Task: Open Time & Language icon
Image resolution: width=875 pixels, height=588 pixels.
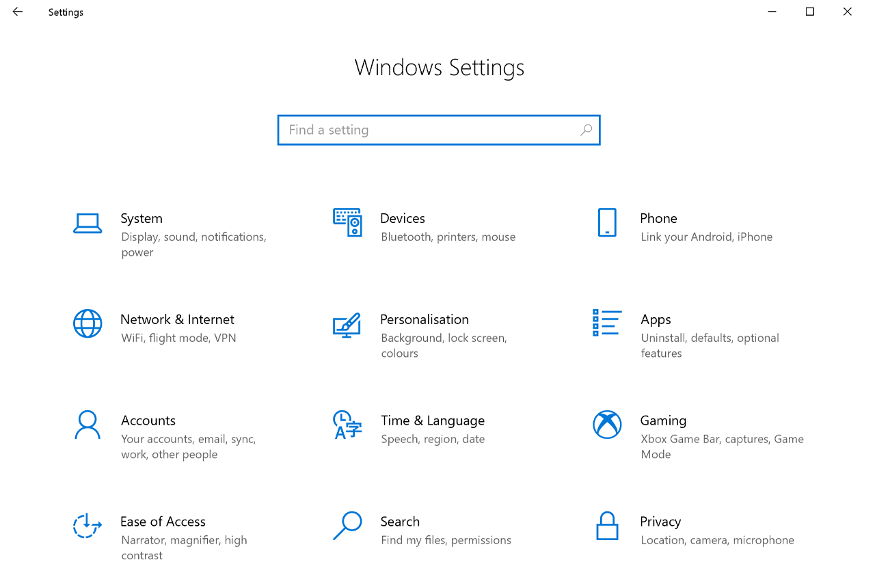Action: (347, 425)
